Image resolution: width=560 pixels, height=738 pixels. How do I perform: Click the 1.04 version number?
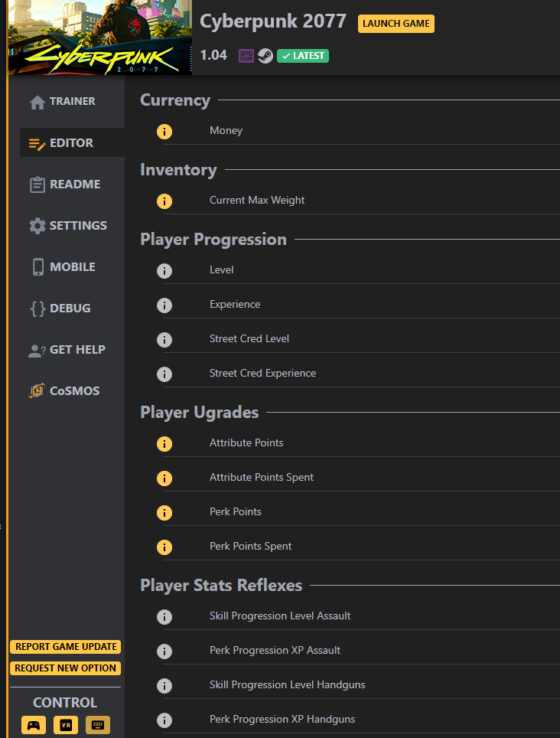(213, 56)
